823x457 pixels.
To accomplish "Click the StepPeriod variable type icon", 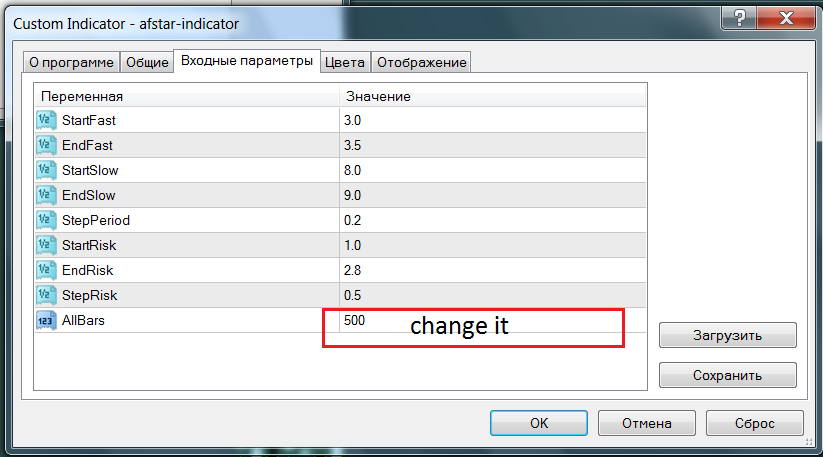I will coord(46,220).
